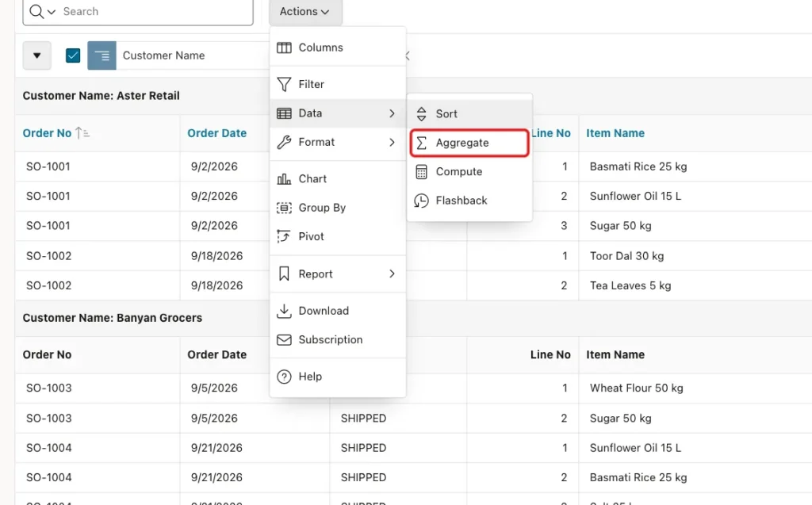Choose Pivot from the Actions menu
Image resolution: width=812 pixels, height=505 pixels.
tap(337, 236)
